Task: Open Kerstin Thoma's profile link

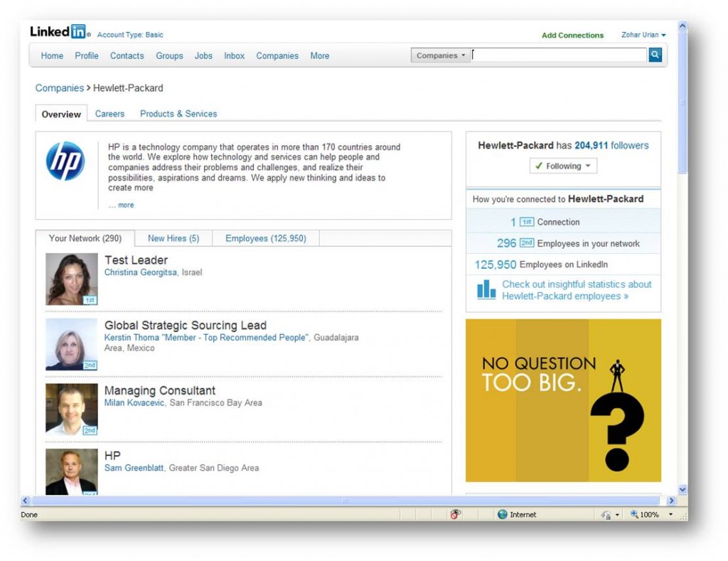Action: pos(205,338)
